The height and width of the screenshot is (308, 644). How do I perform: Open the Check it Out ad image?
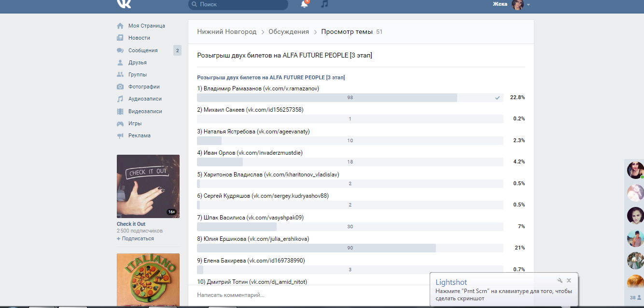point(148,186)
